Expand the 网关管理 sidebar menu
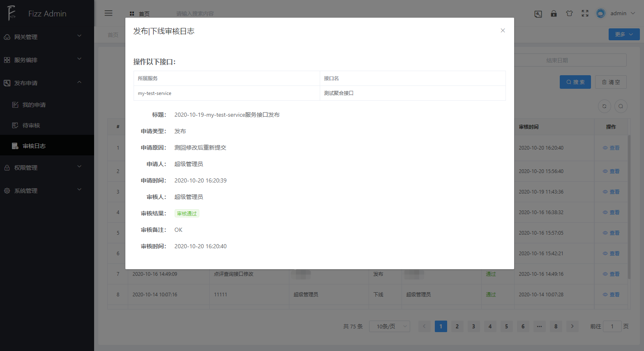The height and width of the screenshot is (351, 644). (x=47, y=37)
